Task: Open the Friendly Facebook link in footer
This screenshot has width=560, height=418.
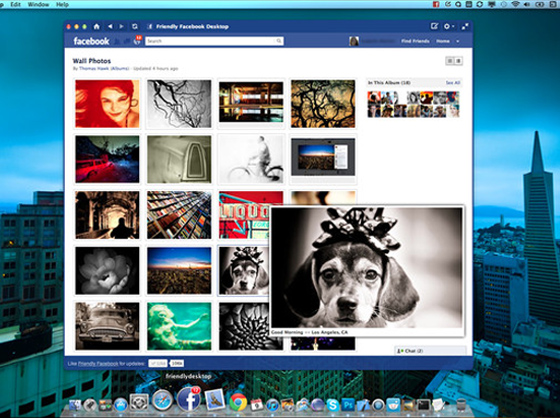Action: point(98,364)
